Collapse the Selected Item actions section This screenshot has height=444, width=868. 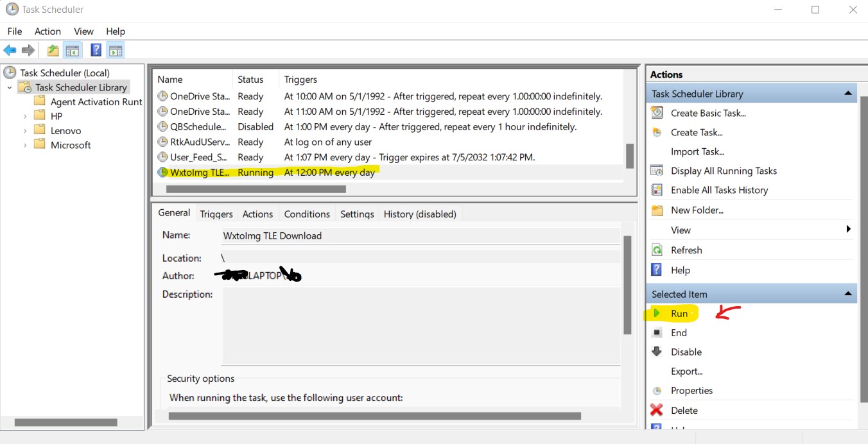(848, 294)
